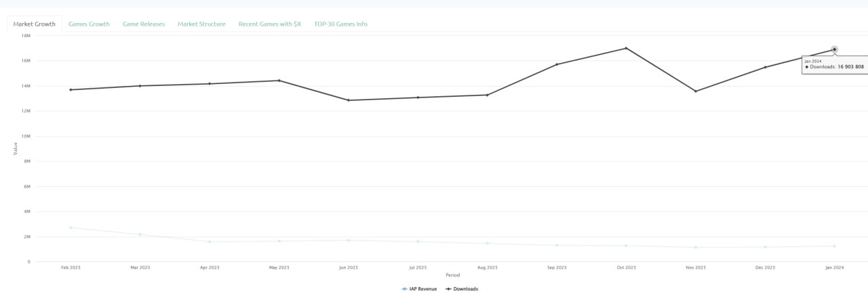Click the Jan 2024 Downloads tooltip box
Image resolution: width=868 pixels, height=302 pixels.
click(x=835, y=64)
